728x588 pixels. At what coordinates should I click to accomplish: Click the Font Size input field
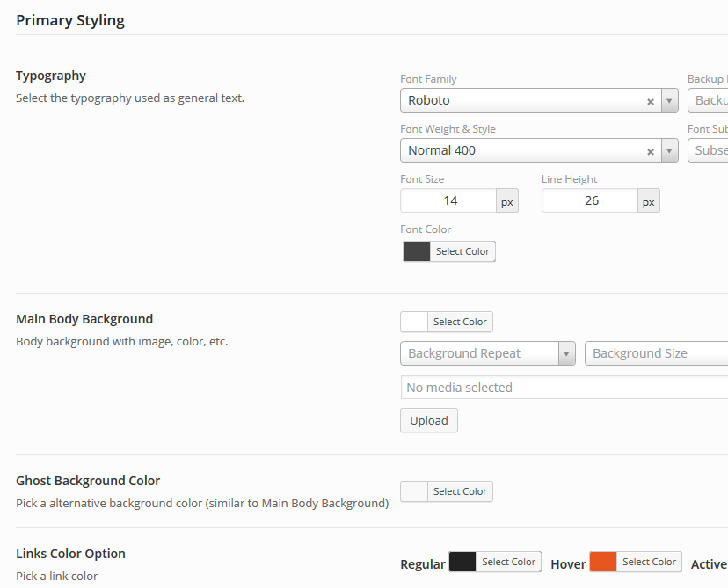click(x=449, y=200)
